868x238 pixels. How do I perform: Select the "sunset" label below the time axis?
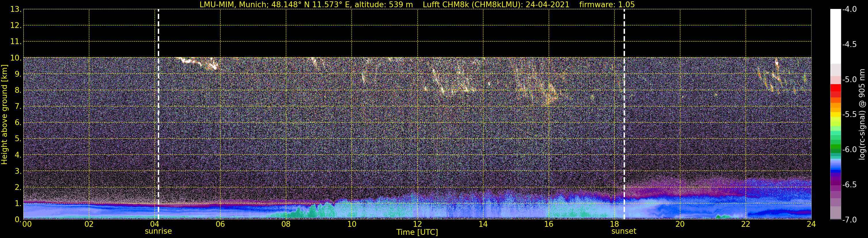coord(624,231)
